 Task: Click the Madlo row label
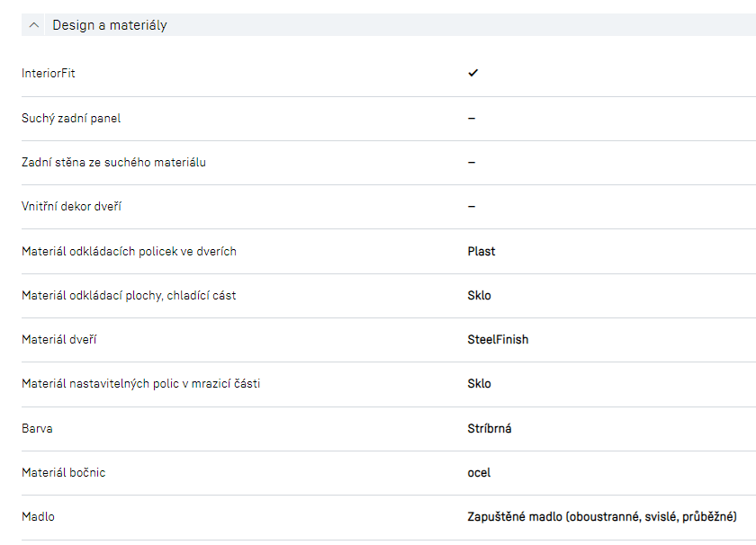coord(38,517)
